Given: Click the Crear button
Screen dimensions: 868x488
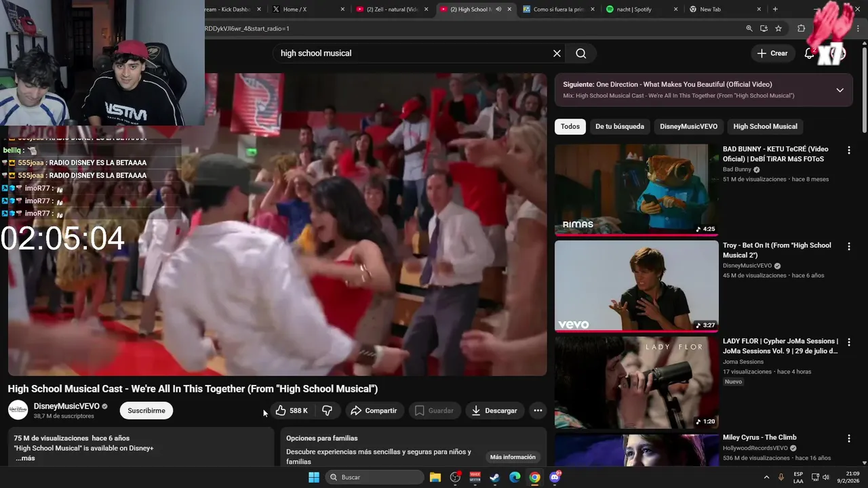Looking at the screenshot, I should coord(772,54).
